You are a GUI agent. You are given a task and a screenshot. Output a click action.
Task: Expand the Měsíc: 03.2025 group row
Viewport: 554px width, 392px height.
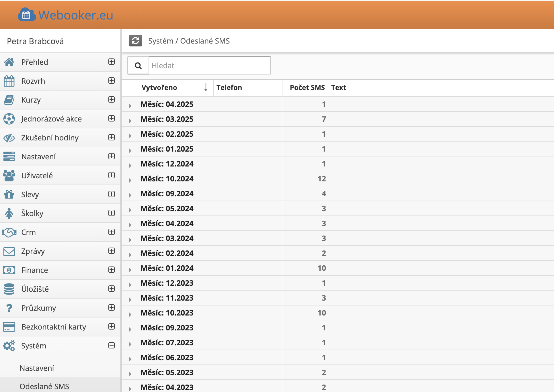click(x=130, y=120)
